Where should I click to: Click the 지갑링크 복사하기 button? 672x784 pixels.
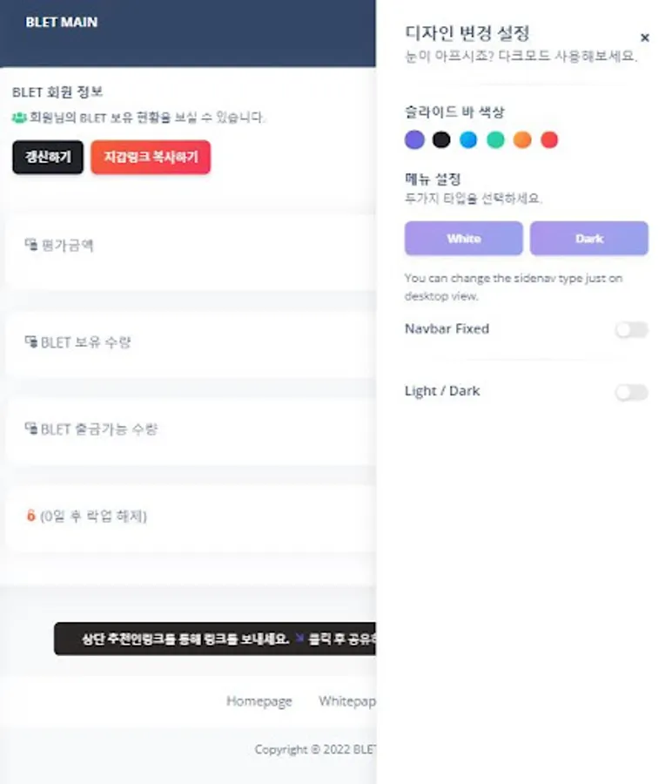point(151,157)
